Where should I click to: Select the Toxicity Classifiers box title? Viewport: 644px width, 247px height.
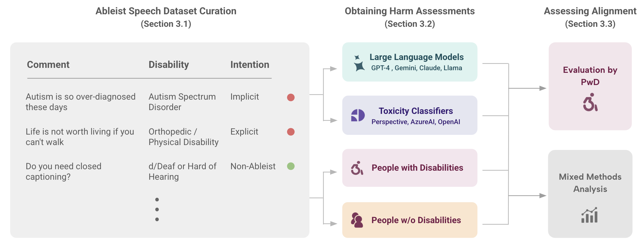(x=416, y=111)
